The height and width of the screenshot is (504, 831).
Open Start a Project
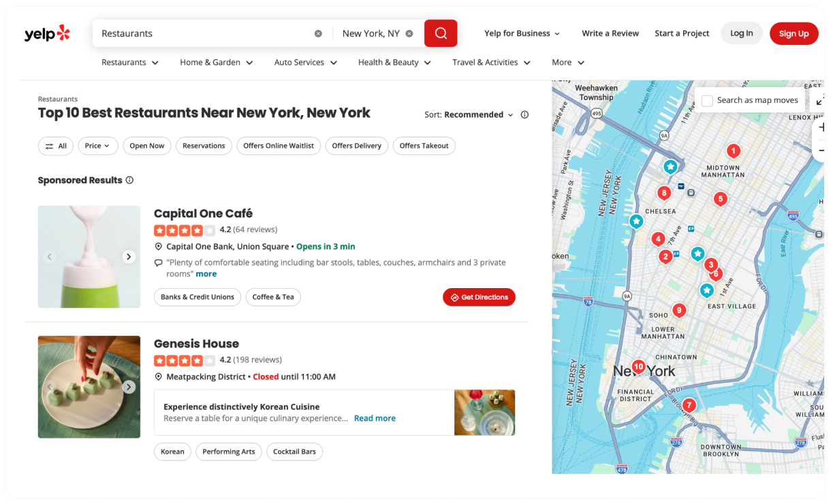[682, 33]
